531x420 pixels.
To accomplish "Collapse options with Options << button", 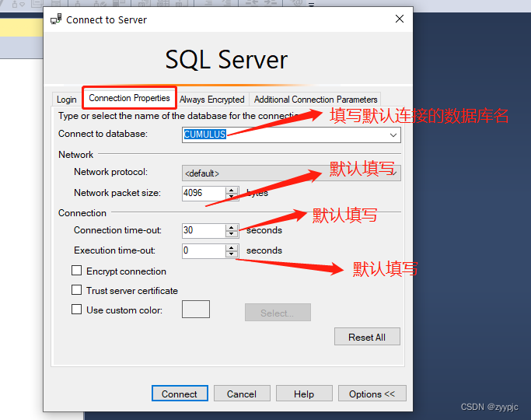I will (x=372, y=394).
